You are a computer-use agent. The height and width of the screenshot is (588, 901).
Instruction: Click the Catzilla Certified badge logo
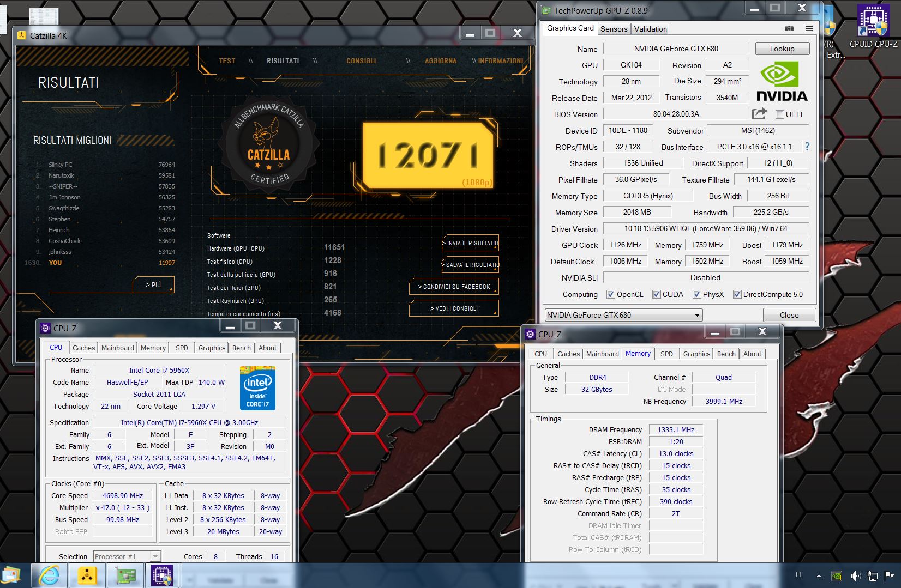269,144
